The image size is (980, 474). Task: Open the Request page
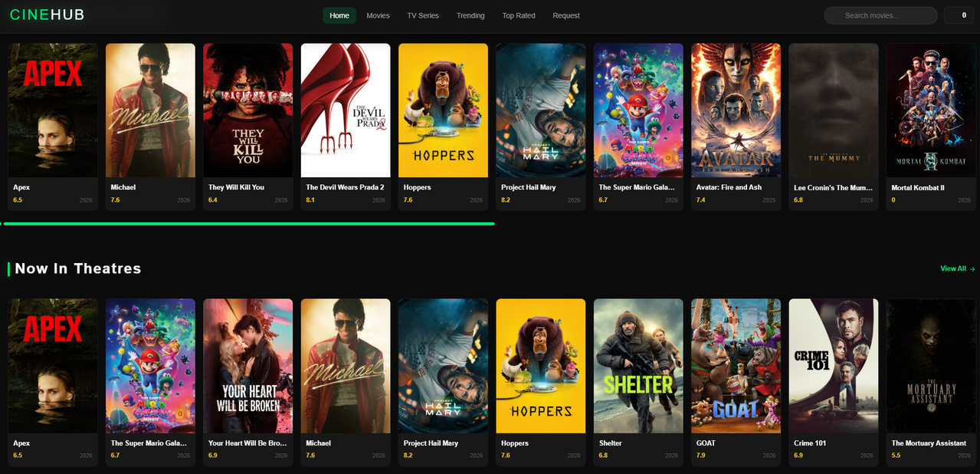566,15
